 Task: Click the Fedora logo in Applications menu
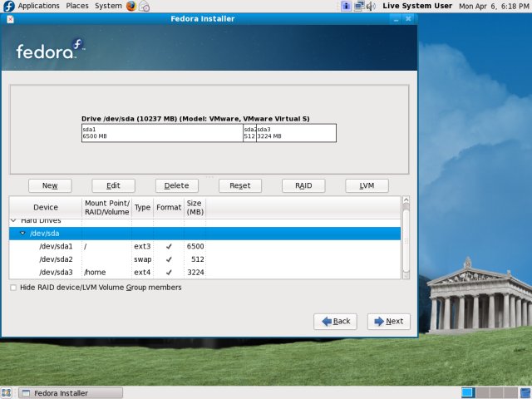8,6
